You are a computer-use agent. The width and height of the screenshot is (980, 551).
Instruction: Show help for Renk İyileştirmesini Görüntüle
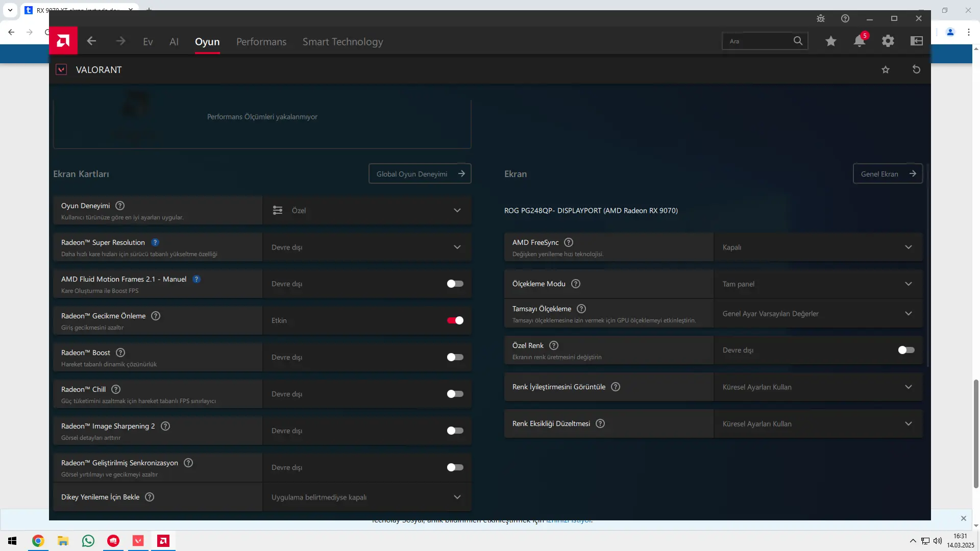pos(616,387)
